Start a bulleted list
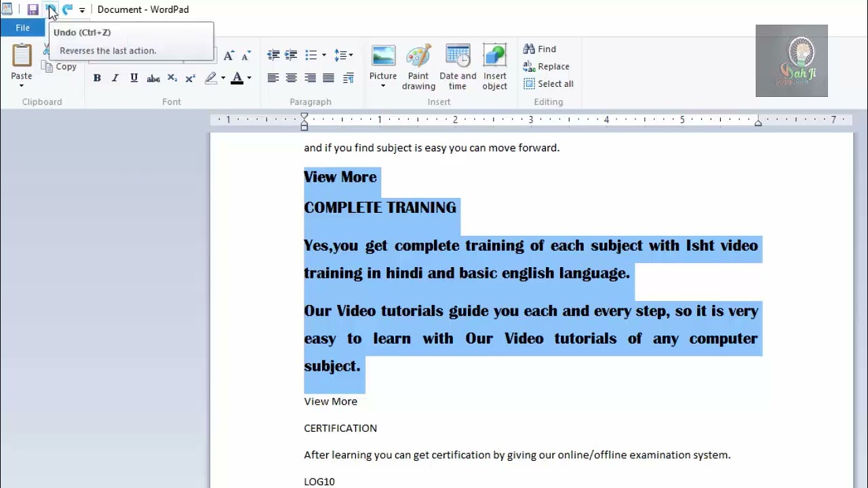This screenshot has width=868, height=488. click(x=311, y=55)
